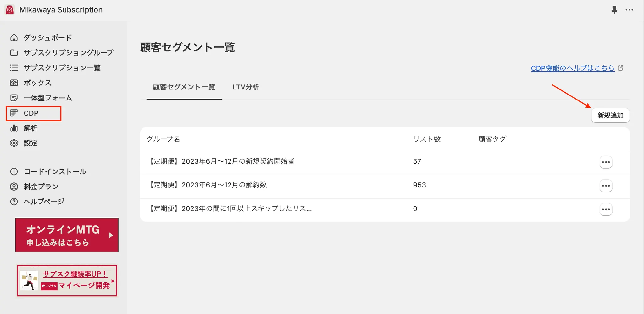Open the サブスク継続率UP マイページ開発 banner
The height and width of the screenshot is (314, 644).
(x=67, y=280)
